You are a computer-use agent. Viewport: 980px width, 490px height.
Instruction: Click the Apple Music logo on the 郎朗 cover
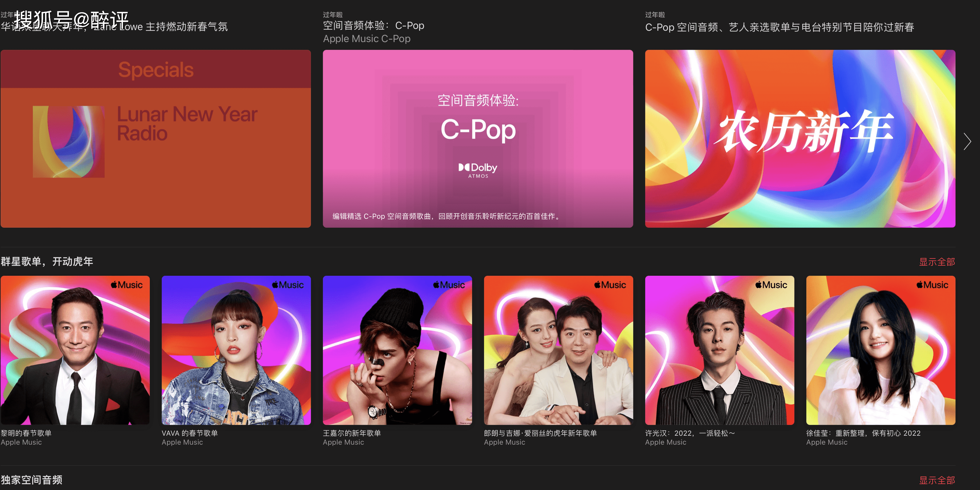tap(610, 285)
